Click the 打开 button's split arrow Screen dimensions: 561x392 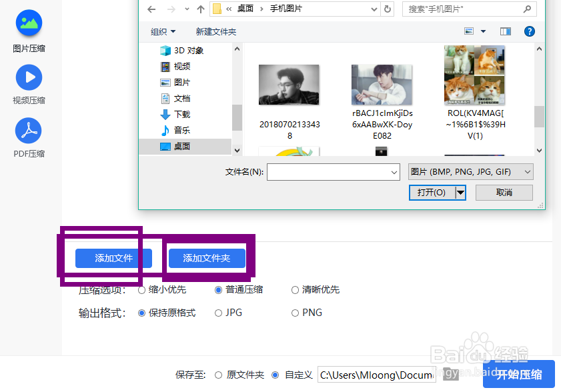[460, 193]
